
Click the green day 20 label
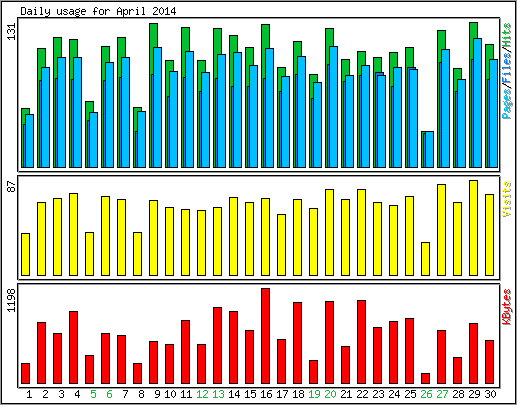[330, 394]
